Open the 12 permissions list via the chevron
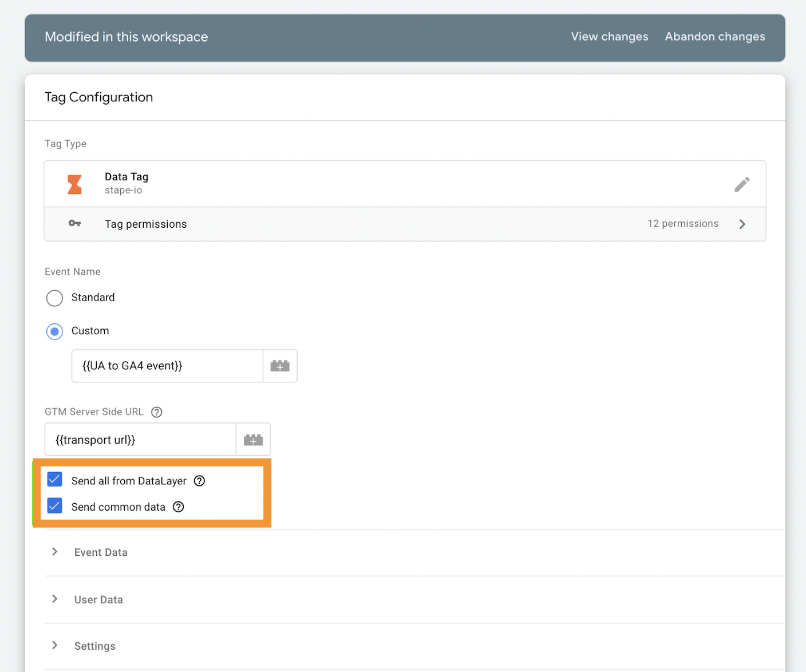 click(x=742, y=224)
